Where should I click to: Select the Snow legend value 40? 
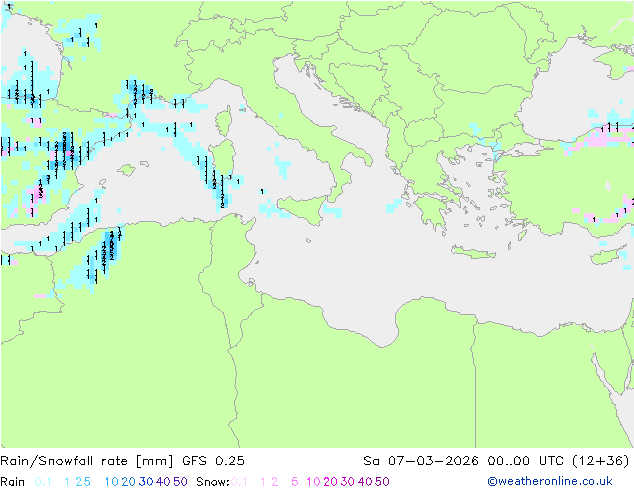pos(365,482)
